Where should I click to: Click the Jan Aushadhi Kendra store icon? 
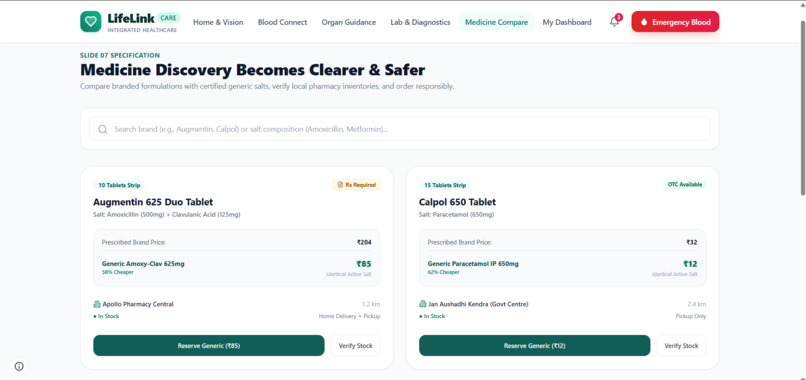coord(423,304)
